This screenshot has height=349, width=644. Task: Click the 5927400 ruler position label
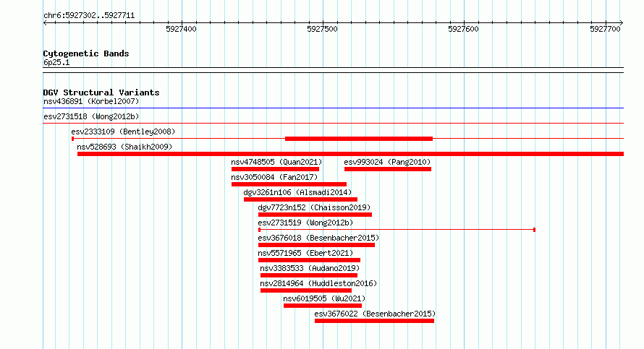181,29
